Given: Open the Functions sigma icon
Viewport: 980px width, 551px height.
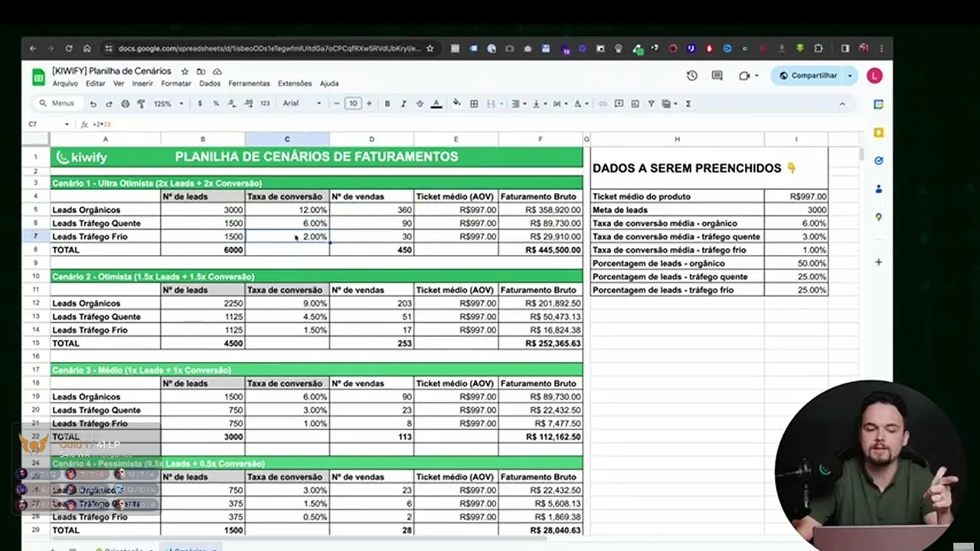Looking at the screenshot, I should coord(688,103).
